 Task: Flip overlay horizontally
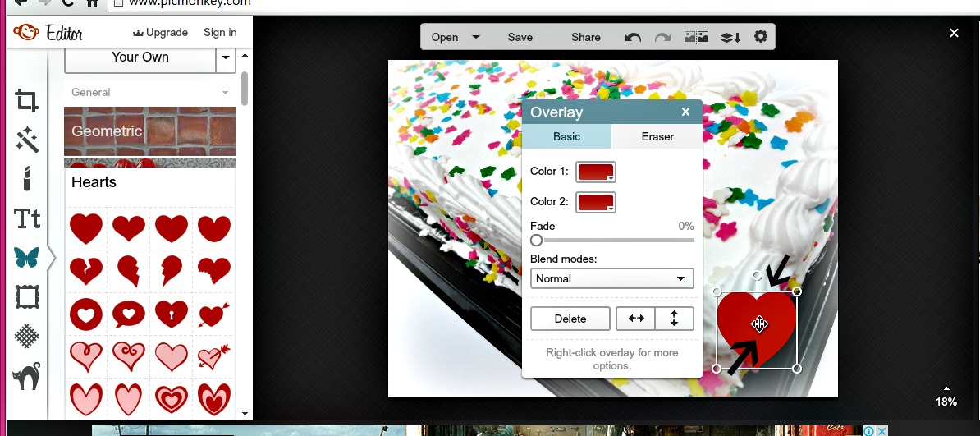point(635,319)
